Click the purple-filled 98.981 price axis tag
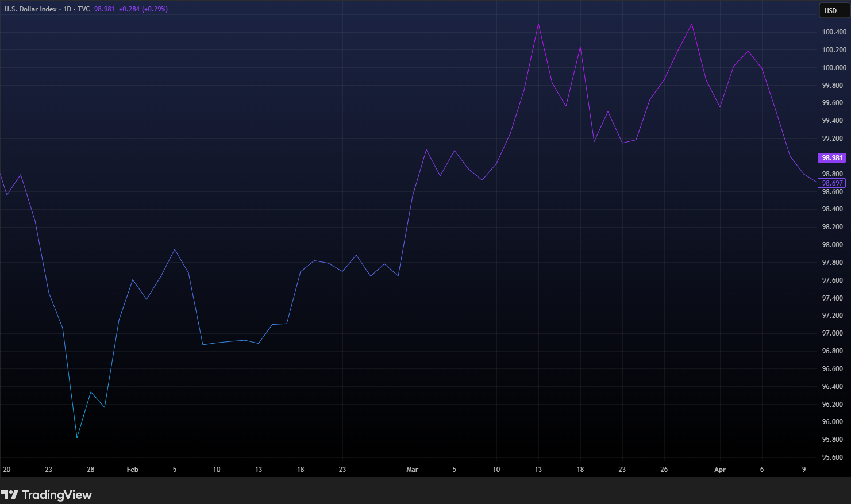The width and height of the screenshot is (851, 504). pyautogui.click(x=831, y=157)
